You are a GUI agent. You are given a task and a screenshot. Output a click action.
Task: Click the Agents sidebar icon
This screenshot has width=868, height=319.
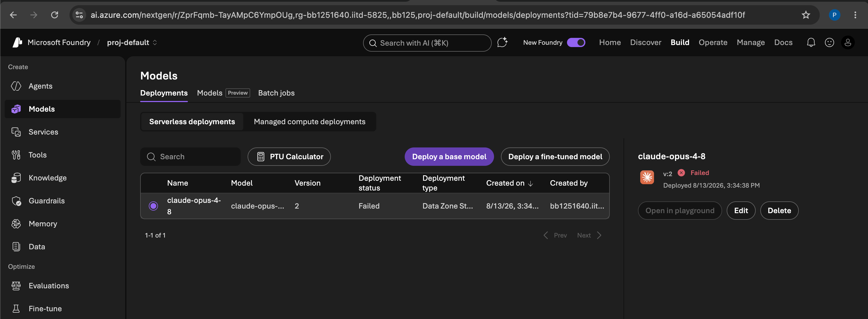coord(16,86)
